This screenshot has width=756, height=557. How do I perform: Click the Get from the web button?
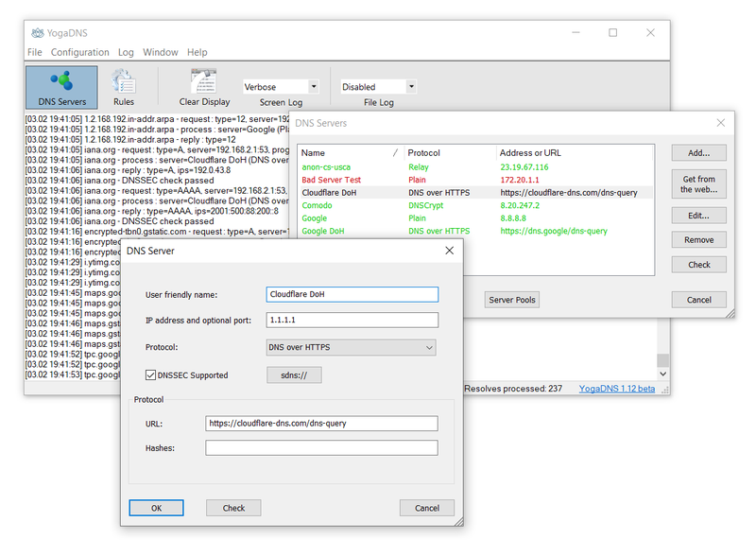pyautogui.click(x=698, y=184)
